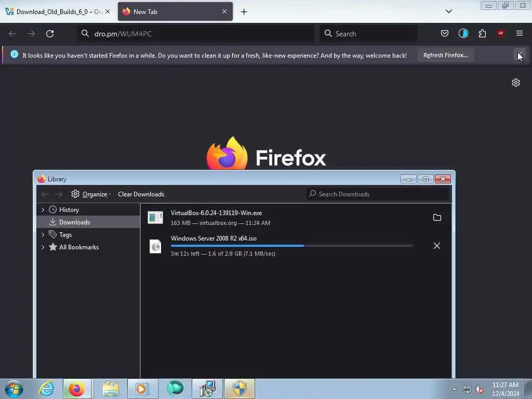Open the Windows Start orb
This screenshot has height=399, width=532.
(x=14, y=389)
